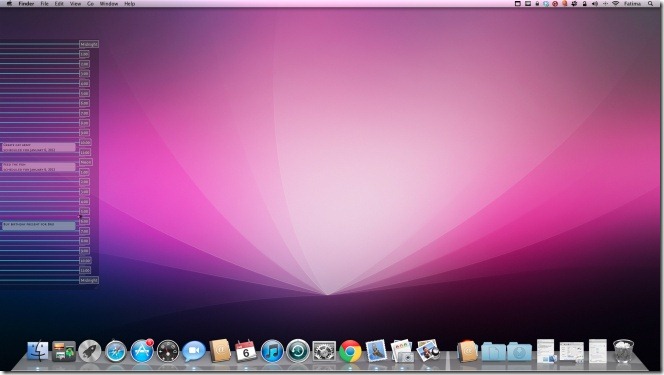The image size is (664, 375).
Task: Open the Downloads folder stack in dock
Action: coord(520,352)
